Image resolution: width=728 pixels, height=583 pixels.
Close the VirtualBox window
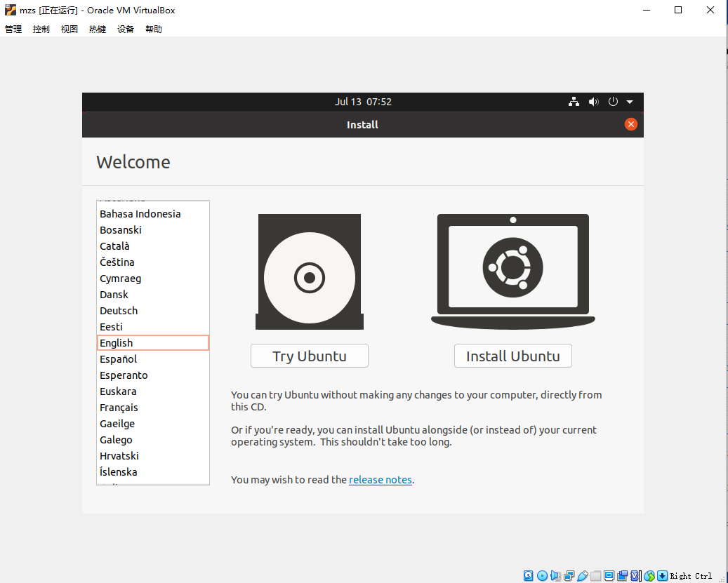(x=710, y=10)
